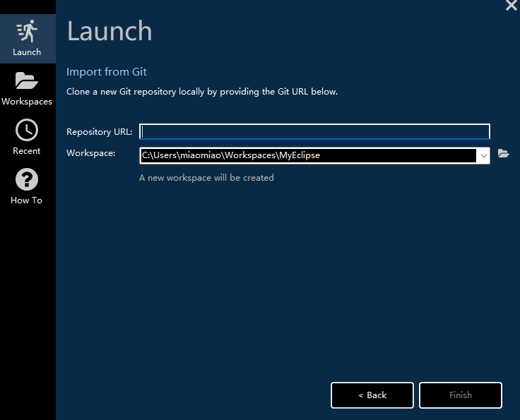Viewport: 520px width, 420px height.
Task: Click the large Launch page title
Action: coord(110,32)
